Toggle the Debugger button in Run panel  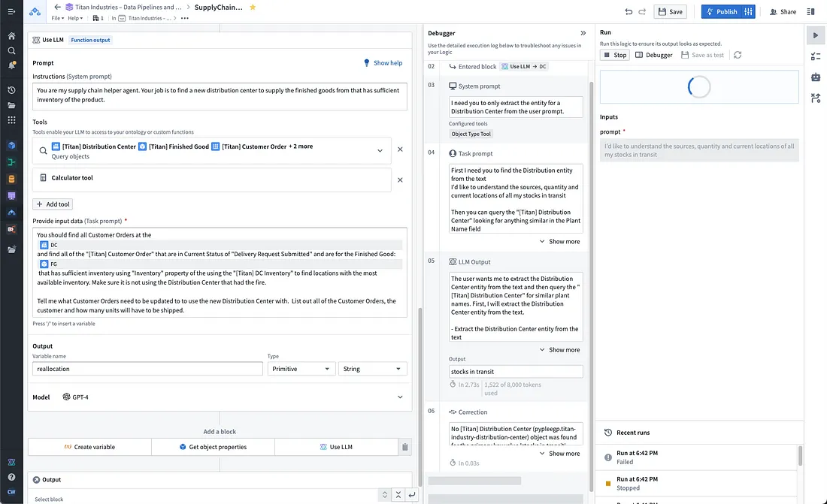pyautogui.click(x=654, y=55)
